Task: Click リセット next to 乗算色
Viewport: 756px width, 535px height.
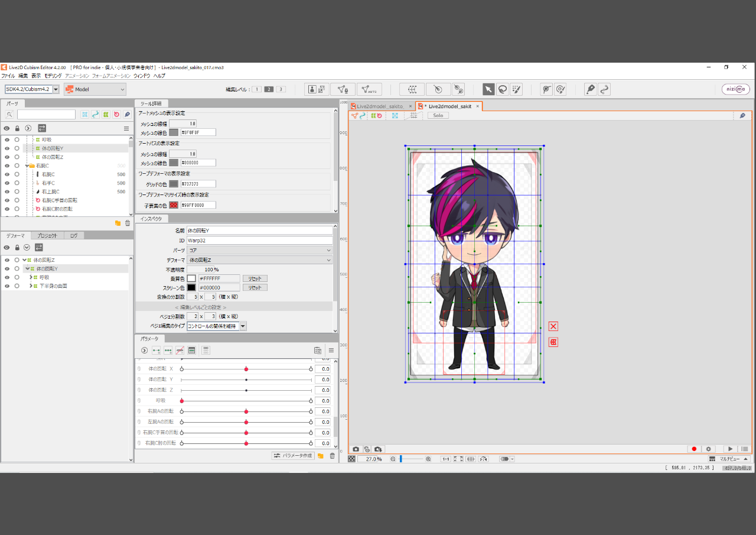Action: pyautogui.click(x=255, y=278)
